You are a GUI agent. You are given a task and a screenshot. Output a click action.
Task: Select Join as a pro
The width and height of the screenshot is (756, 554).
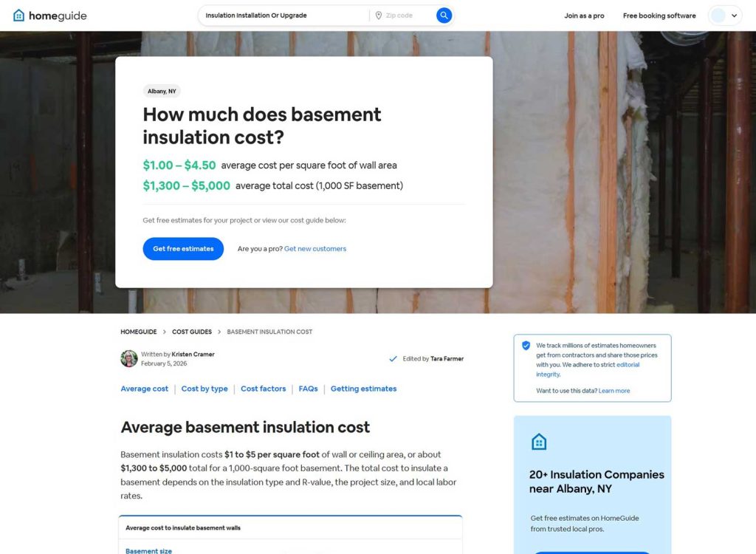[584, 15]
